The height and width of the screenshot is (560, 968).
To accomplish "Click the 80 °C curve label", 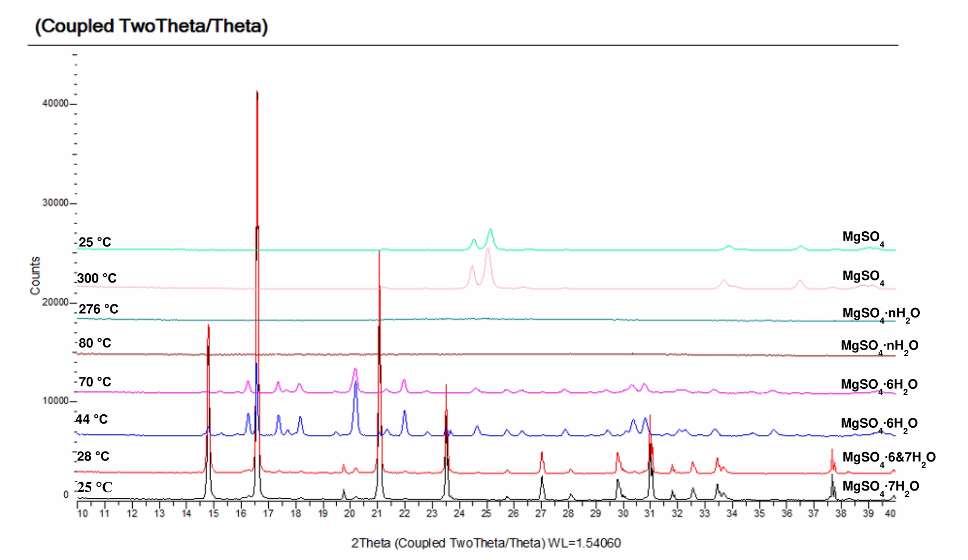I will point(94,343).
